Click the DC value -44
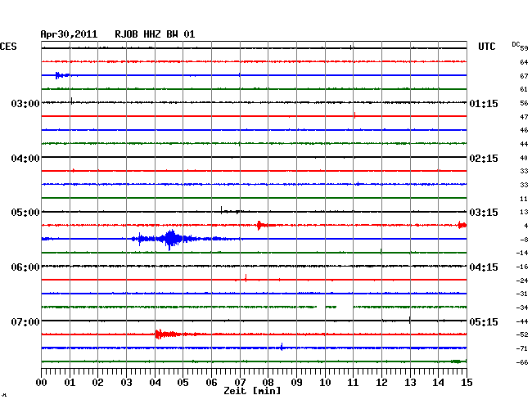The image size is (532, 404). pyautogui.click(x=522, y=321)
